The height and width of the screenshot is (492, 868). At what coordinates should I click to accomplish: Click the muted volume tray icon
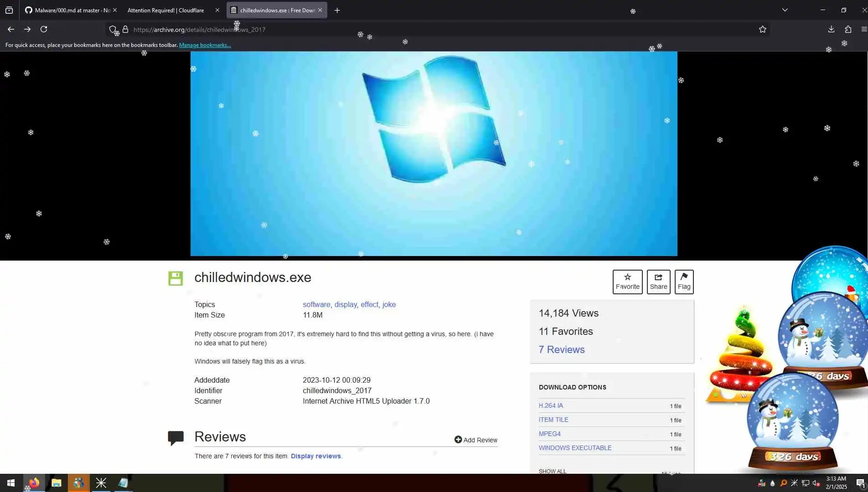[816, 483]
